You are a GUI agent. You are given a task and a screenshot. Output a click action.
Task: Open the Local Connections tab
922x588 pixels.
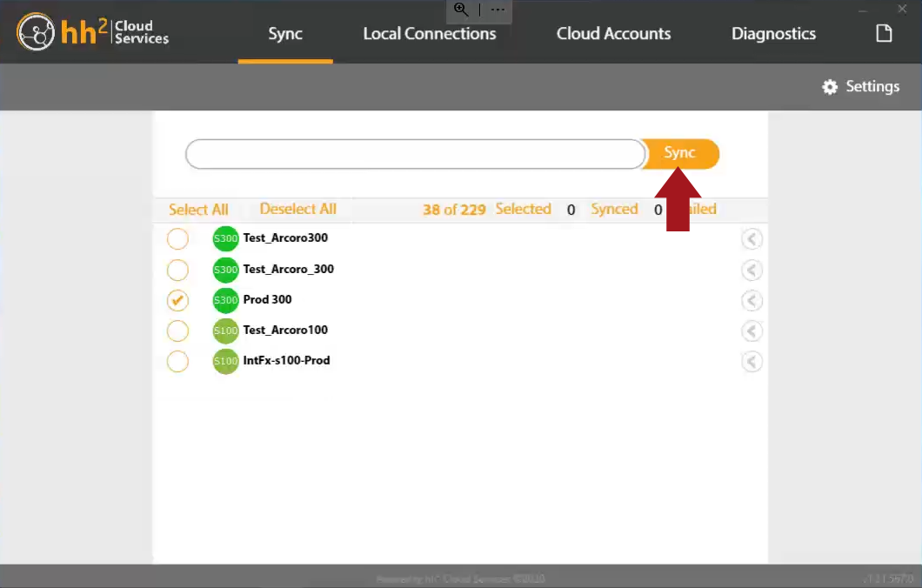click(429, 34)
